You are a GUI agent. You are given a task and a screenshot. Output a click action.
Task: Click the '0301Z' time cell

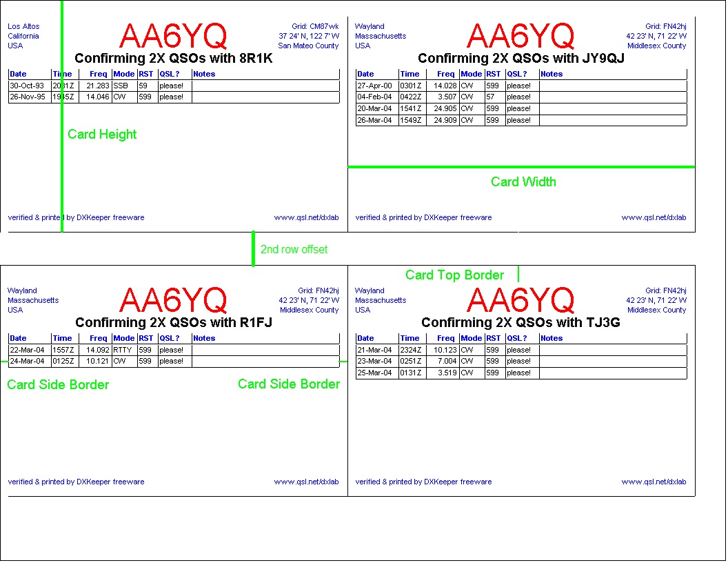pos(412,86)
